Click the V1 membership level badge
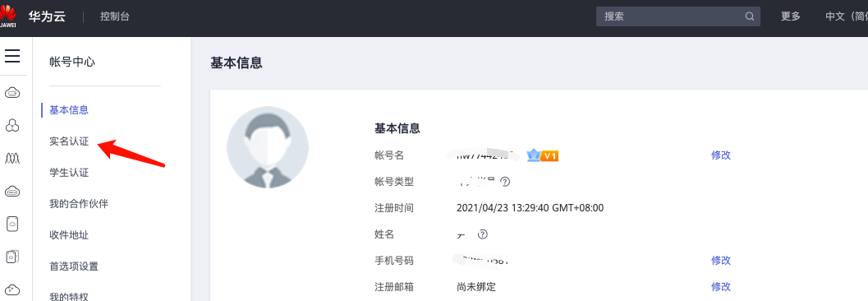The image size is (868, 301). [543, 155]
